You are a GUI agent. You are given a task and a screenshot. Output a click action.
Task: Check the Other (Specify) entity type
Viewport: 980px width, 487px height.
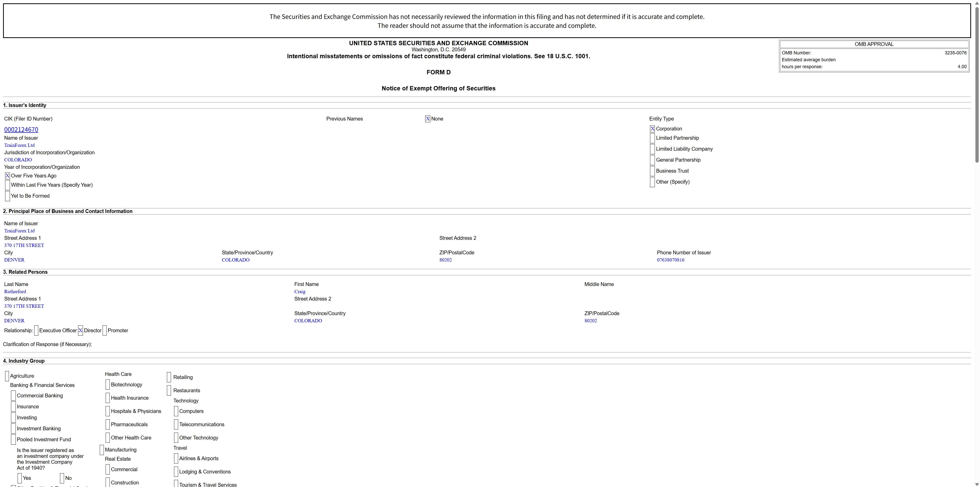tap(653, 182)
